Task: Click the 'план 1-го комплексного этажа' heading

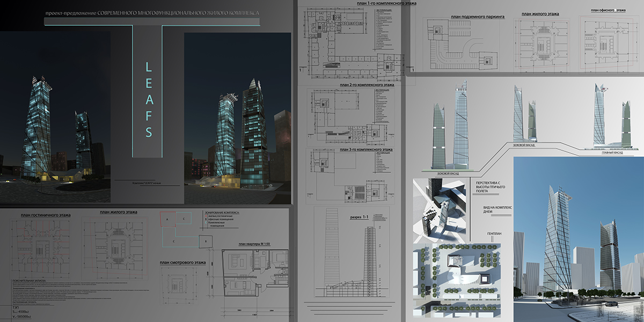Action: 386,4
